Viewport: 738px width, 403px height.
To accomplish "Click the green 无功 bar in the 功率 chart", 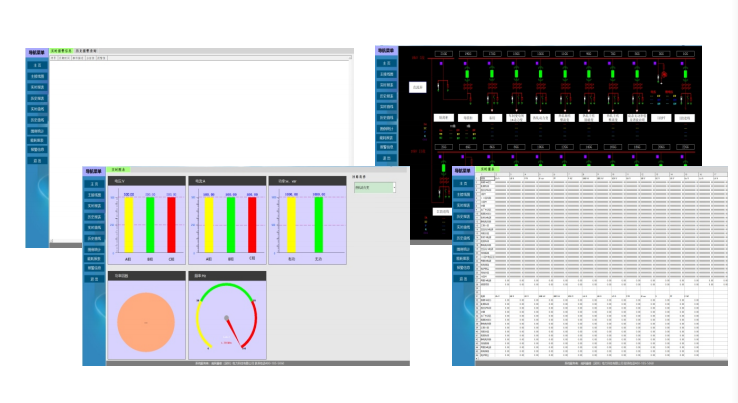I will coord(318,224).
